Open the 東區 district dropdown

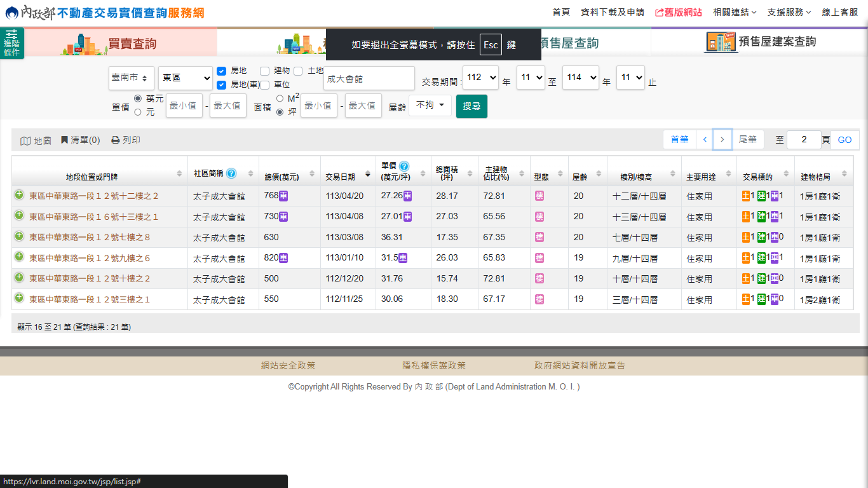[x=186, y=78]
